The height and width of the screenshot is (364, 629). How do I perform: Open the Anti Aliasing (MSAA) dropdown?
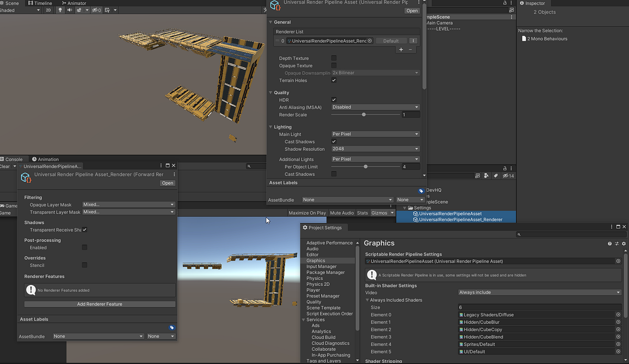click(375, 107)
